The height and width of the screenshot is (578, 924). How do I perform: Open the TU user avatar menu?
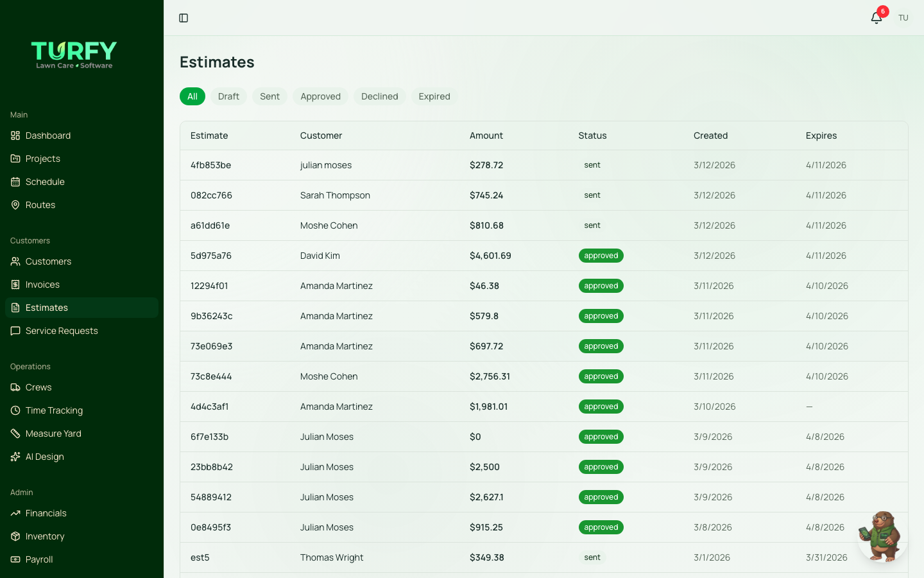pyautogui.click(x=903, y=18)
